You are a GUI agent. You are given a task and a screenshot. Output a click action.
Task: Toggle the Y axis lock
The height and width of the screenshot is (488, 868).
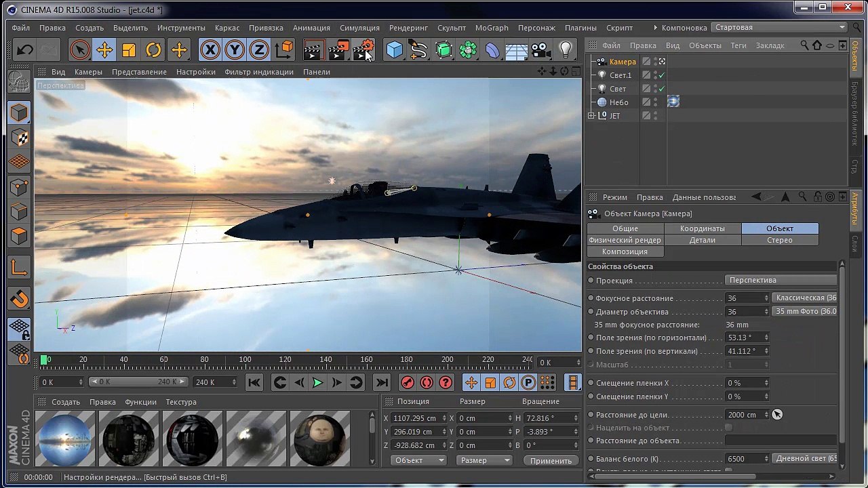coord(235,49)
